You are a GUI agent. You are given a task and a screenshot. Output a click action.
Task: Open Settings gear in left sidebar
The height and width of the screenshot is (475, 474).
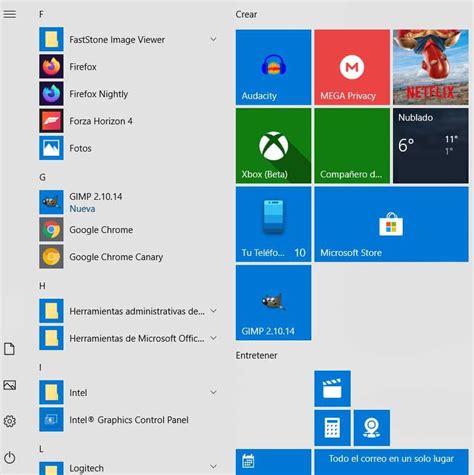click(10, 421)
